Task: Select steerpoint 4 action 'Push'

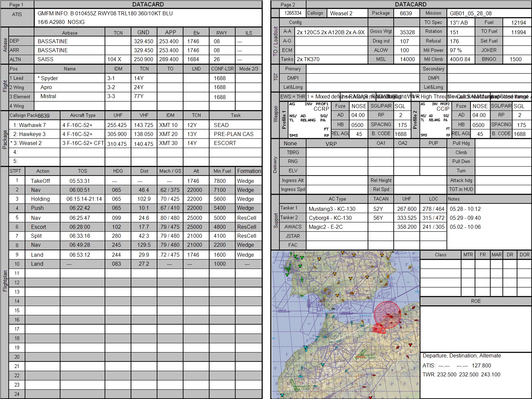Action: (37, 208)
